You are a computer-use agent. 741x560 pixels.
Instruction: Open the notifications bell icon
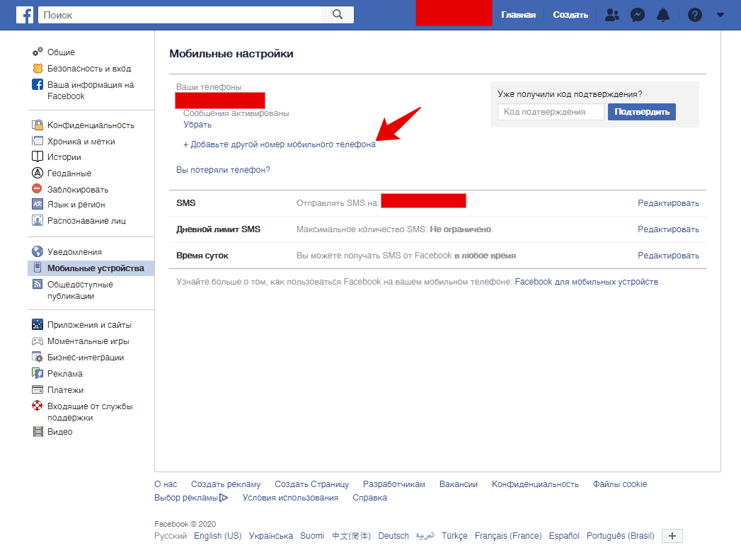point(663,15)
